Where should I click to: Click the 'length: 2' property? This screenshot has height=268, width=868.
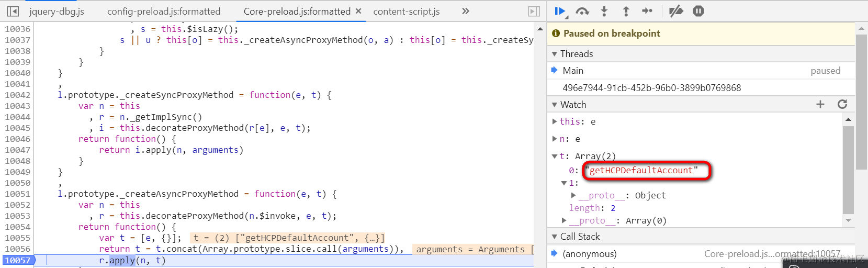click(592, 208)
